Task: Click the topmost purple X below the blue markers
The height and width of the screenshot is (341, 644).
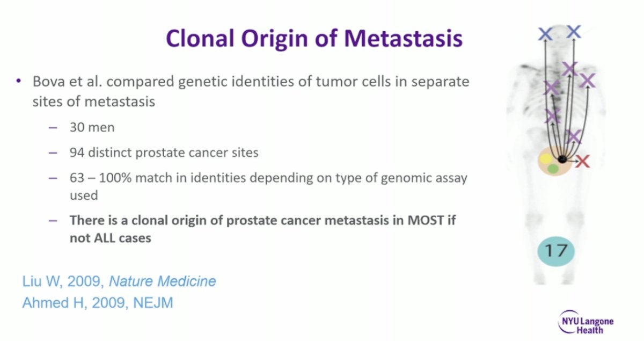Action: pos(569,69)
